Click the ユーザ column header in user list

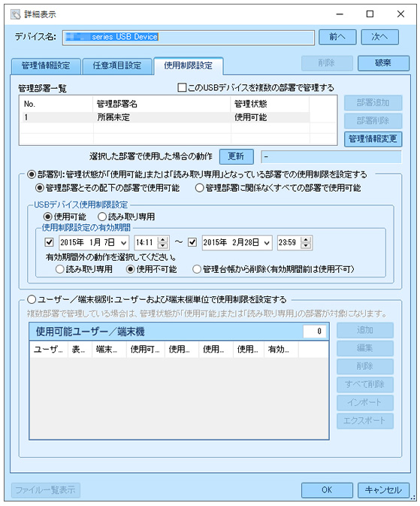[x=49, y=350]
